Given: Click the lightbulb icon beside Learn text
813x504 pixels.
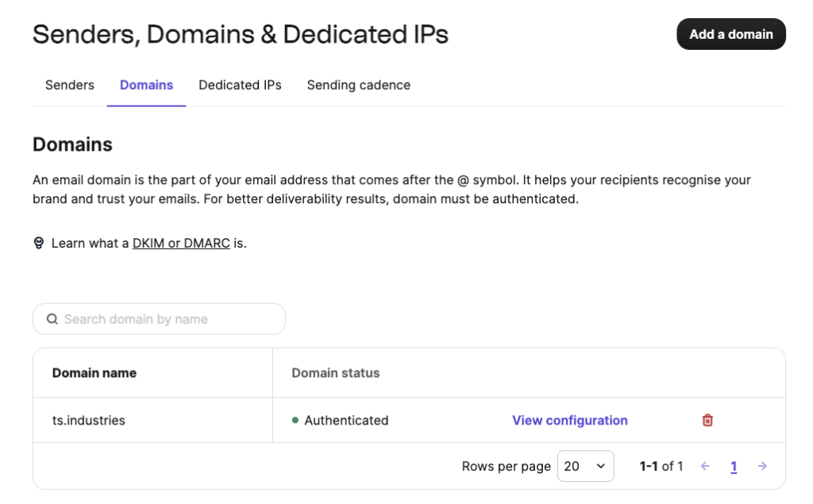Looking at the screenshot, I should (39, 243).
